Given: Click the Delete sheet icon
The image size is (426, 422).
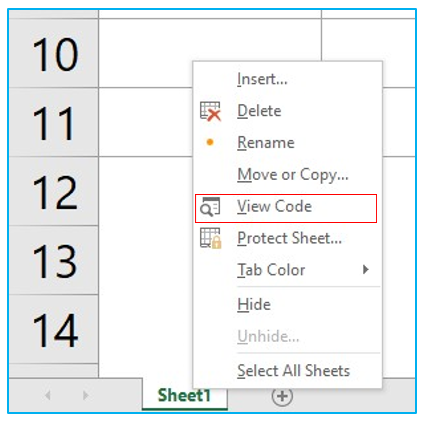Looking at the screenshot, I should 210,111.
